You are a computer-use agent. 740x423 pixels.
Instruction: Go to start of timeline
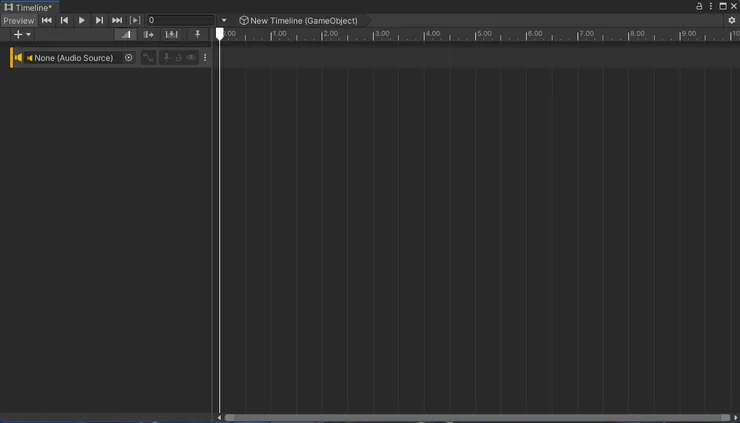(47, 20)
